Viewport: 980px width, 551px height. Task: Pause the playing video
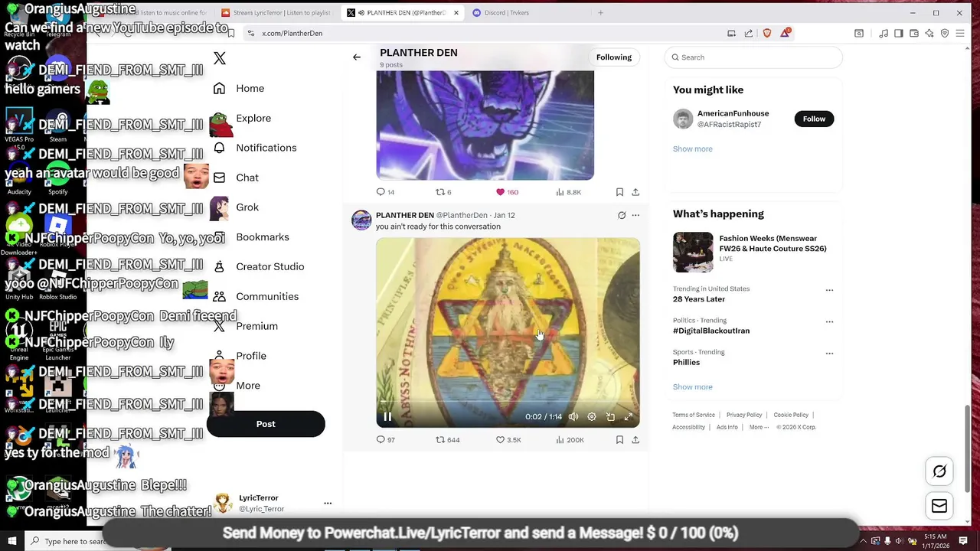click(387, 417)
